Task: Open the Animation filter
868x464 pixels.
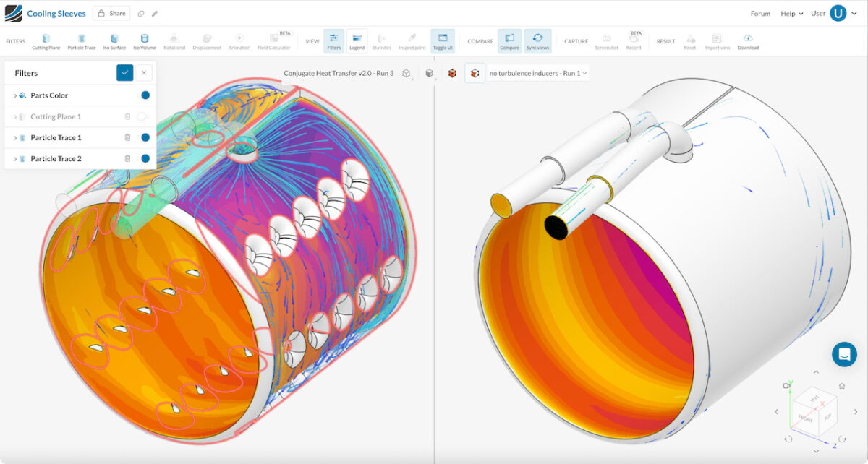Action: tap(239, 42)
